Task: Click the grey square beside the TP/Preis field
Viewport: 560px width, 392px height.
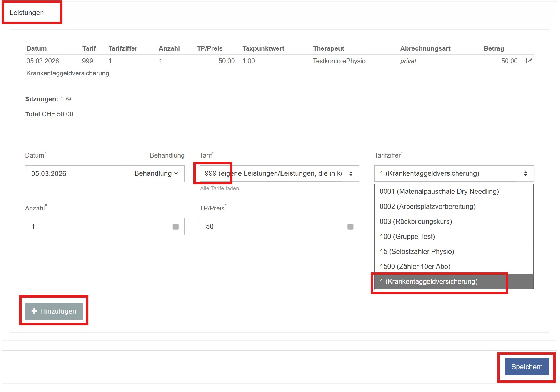Action: pos(350,227)
